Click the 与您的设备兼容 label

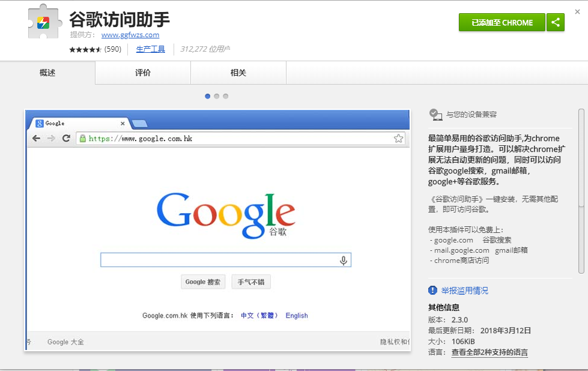(x=471, y=115)
